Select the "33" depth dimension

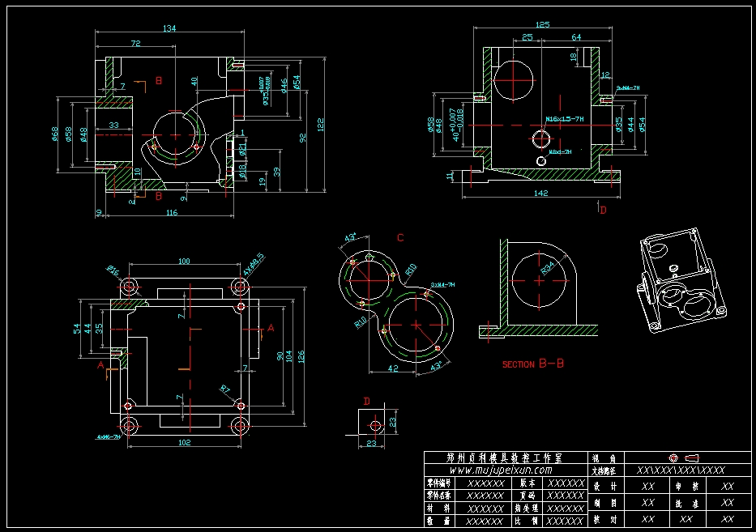113,125
